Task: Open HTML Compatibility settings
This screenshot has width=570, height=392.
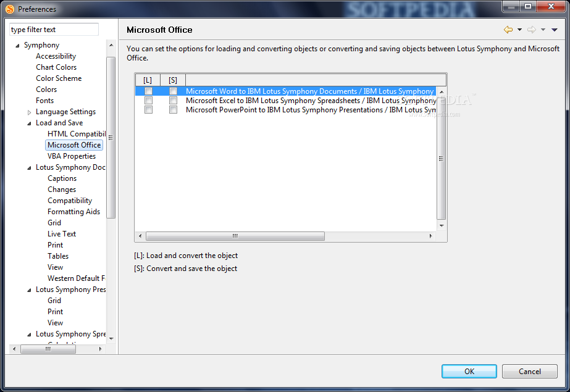Action: coord(77,134)
